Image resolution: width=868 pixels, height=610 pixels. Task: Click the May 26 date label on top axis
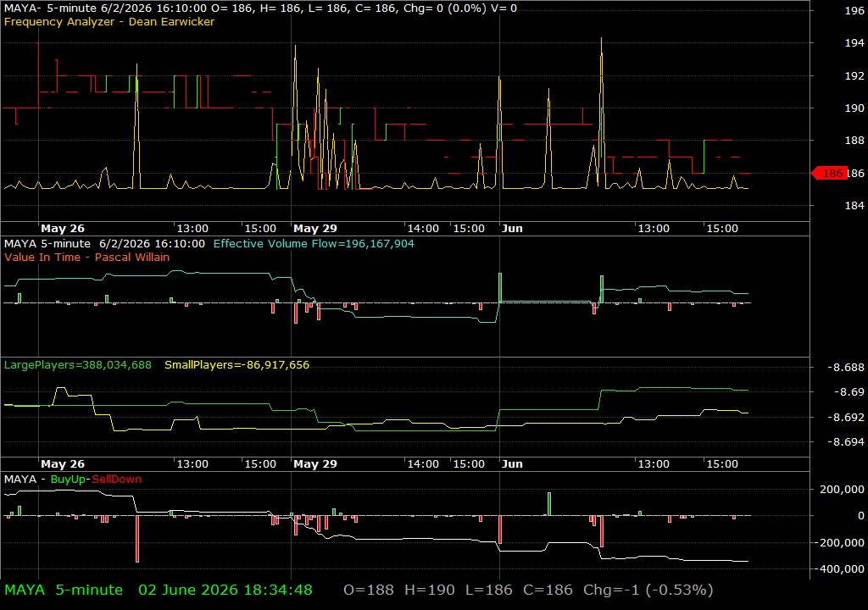pyautogui.click(x=63, y=229)
